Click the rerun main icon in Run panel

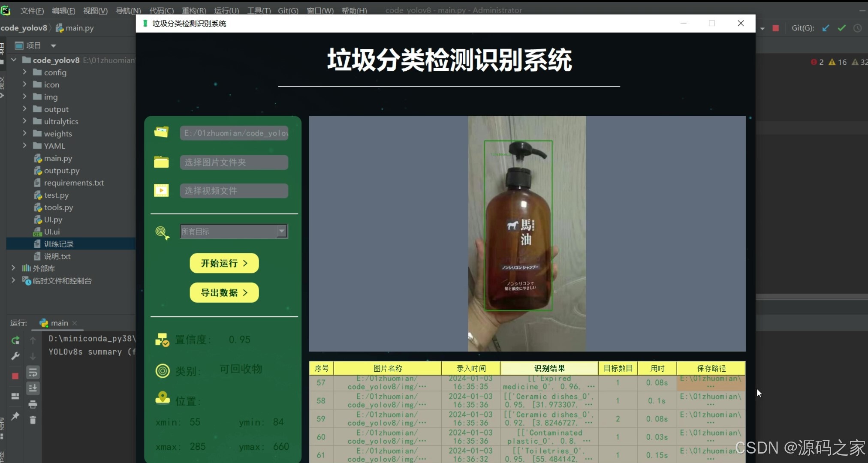click(x=15, y=340)
